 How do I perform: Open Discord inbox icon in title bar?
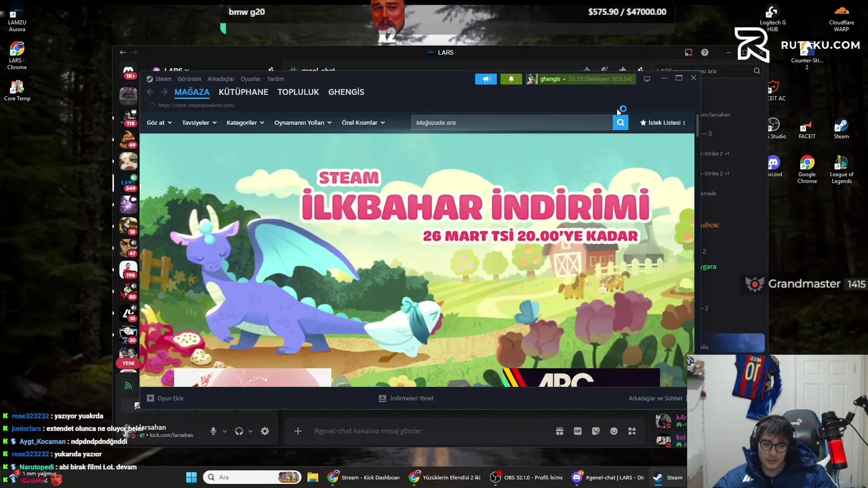click(x=688, y=52)
